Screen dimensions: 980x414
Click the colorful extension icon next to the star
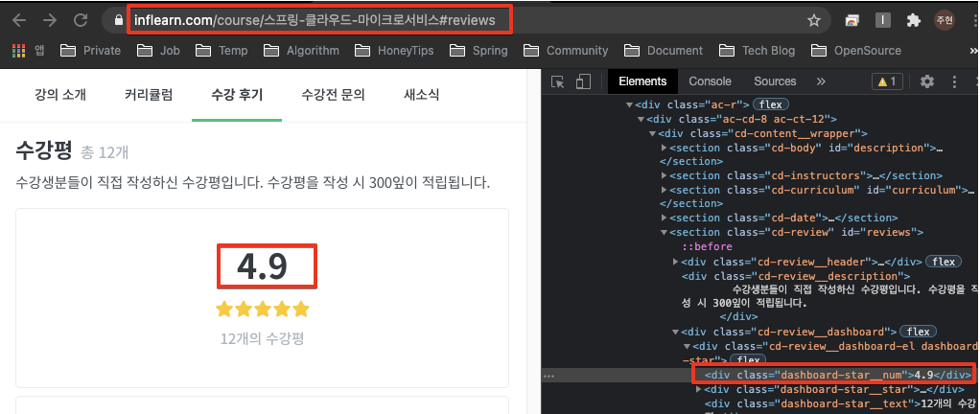tap(852, 21)
